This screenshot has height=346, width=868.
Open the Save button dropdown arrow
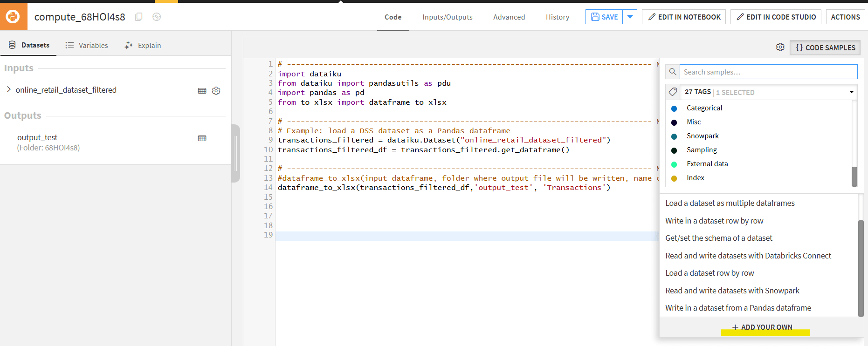tap(630, 17)
